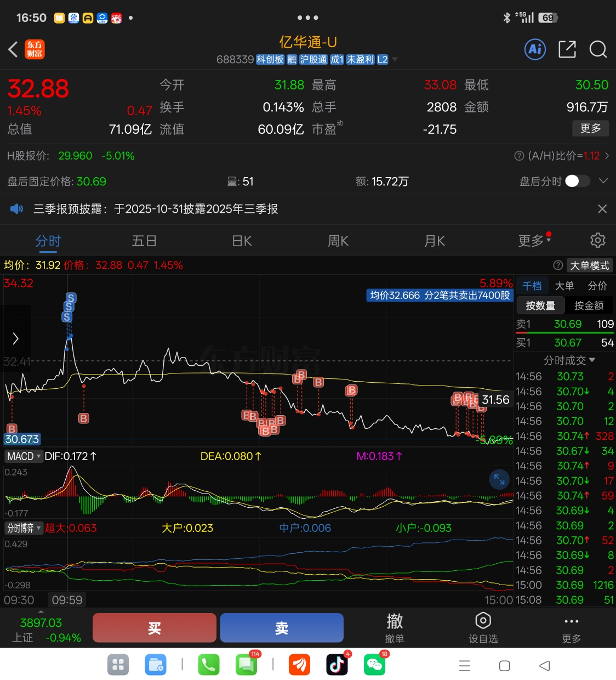Open the TikTok (抖音) dock app
The height and width of the screenshot is (680, 616).
pyautogui.click(x=337, y=665)
